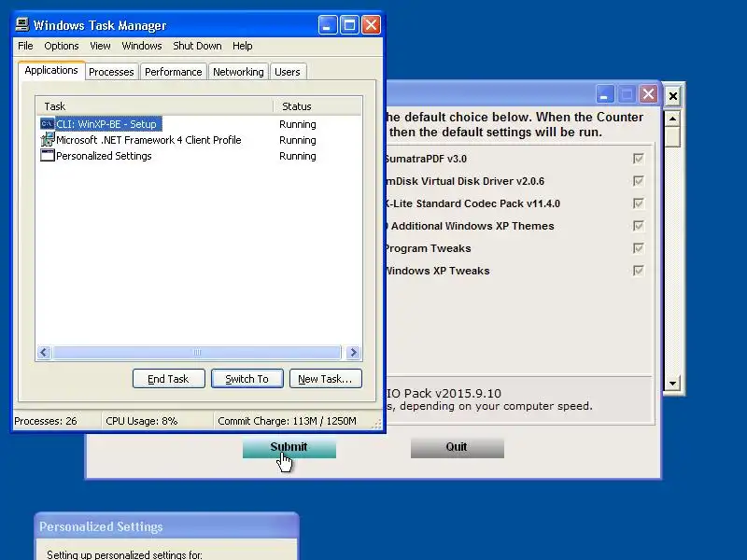This screenshot has width=747, height=560.
Task: Select the Personalized Settings task row
Action: point(199,156)
